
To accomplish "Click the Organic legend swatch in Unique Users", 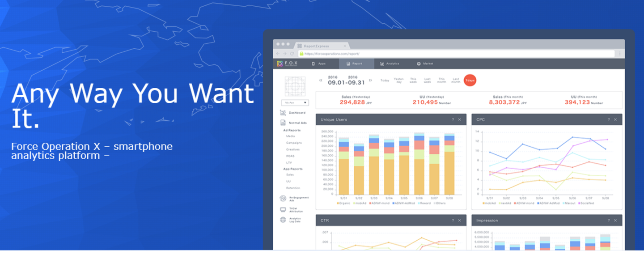I will (338, 203).
